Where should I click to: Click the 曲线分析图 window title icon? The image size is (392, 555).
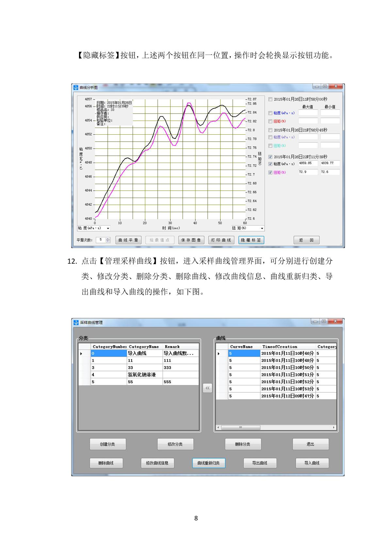coord(76,88)
